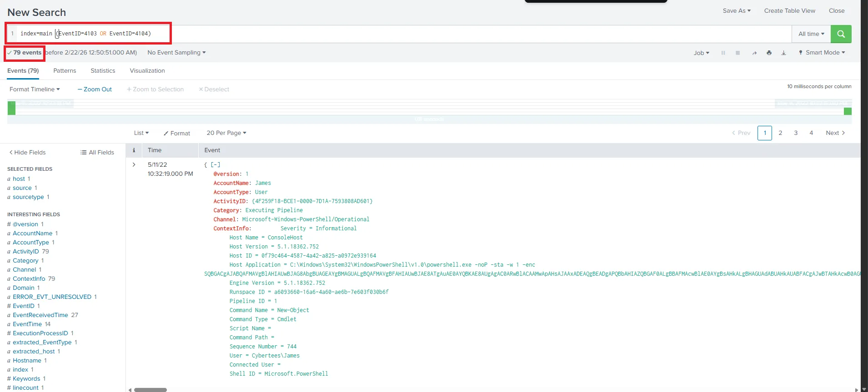Click the AccountName value James
The image size is (868, 392).
[x=263, y=183]
